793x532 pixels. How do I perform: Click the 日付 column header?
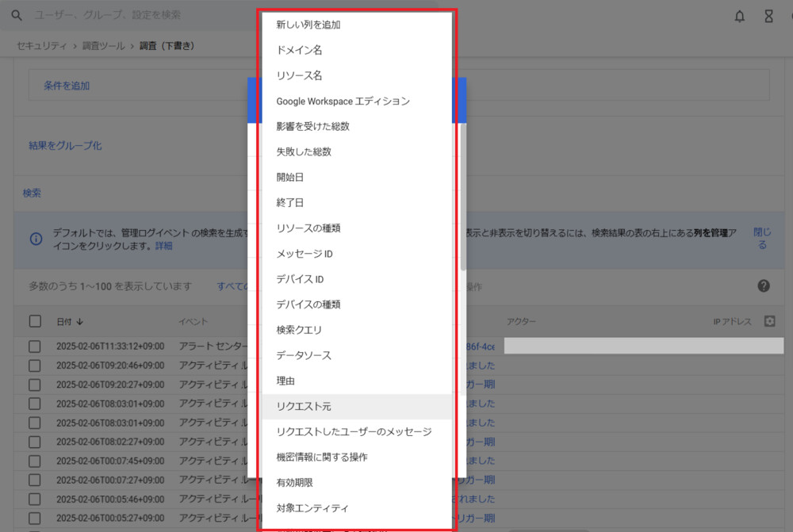tap(64, 322)
